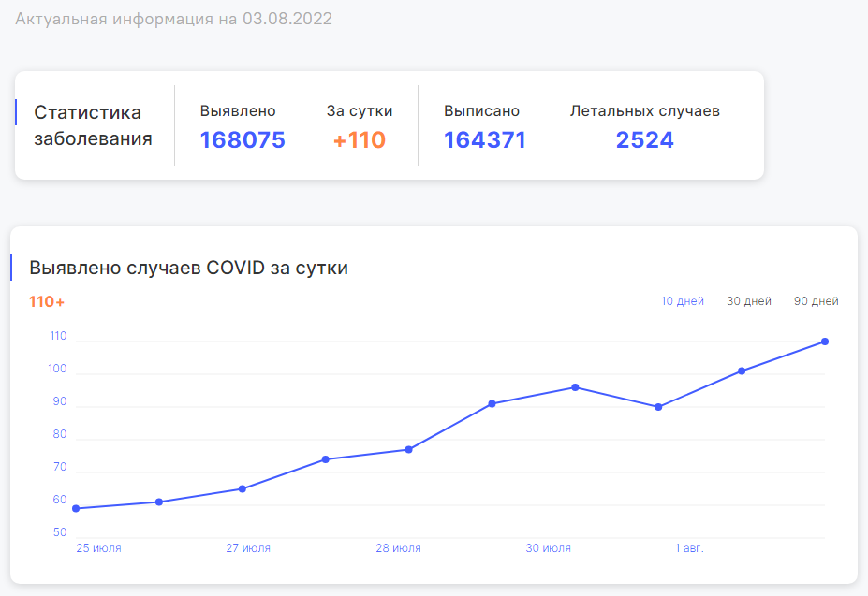Screen dimensions: 868x596
Task: Click the 30 июля date label
Action: point(548,548)
